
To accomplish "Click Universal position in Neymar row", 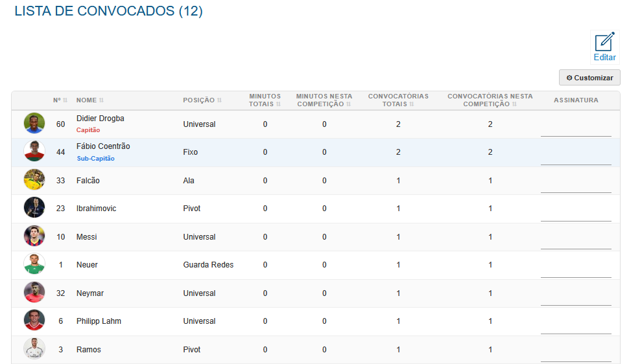I will click(199, 293).
